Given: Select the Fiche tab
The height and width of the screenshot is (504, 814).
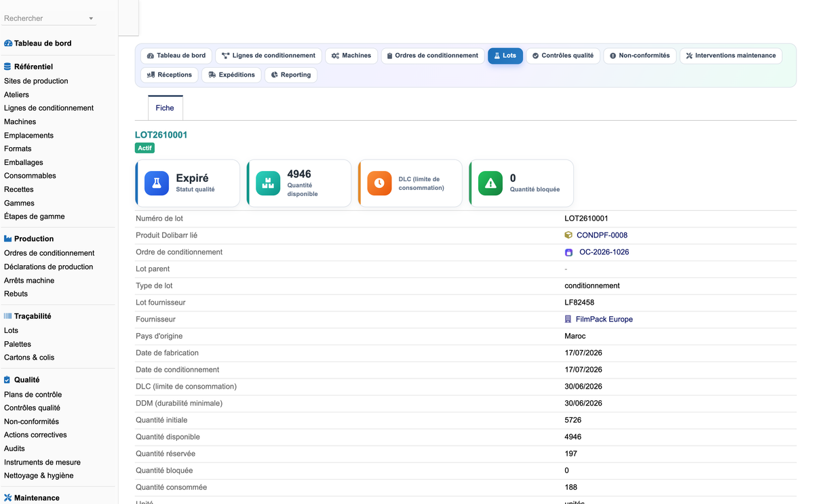Looking at the screenshot, I should coord(165,108).
